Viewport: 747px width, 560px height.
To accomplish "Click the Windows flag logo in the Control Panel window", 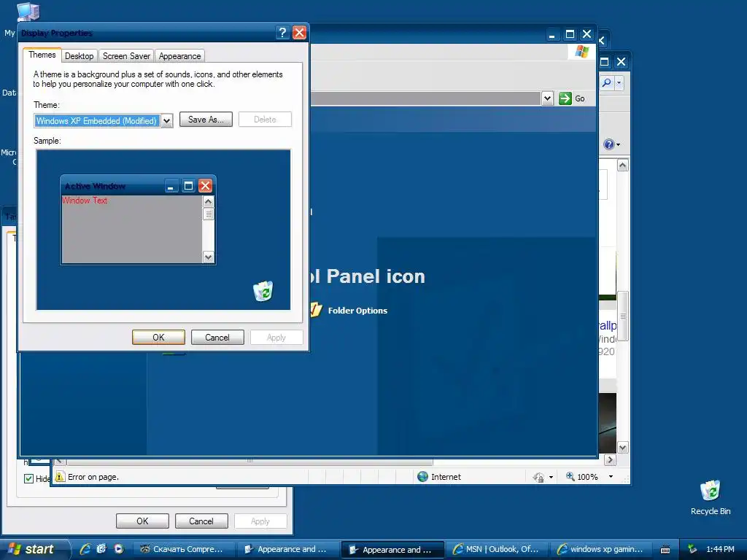I will (581, 52).
